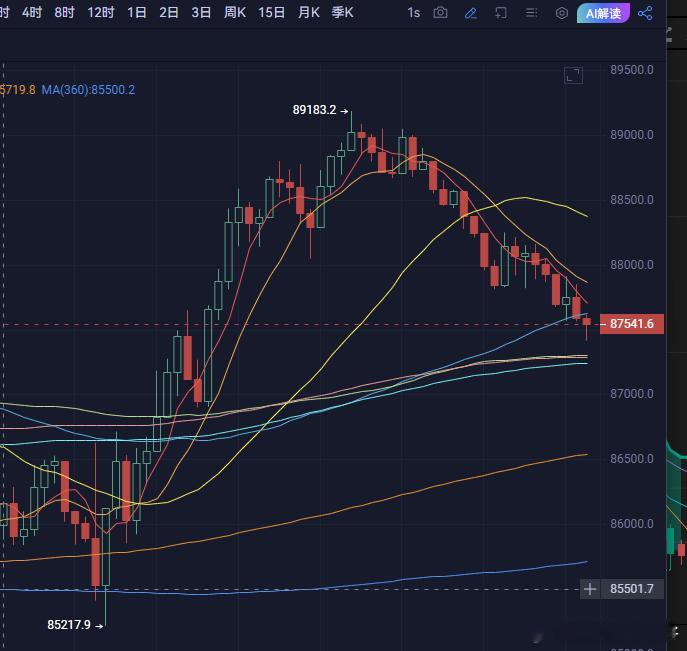Image resolution: width=687 pixels, height=651 pixels.
Task: Select the 1日 daily interval
Action: pyautogui.click(x=137, y=12)
